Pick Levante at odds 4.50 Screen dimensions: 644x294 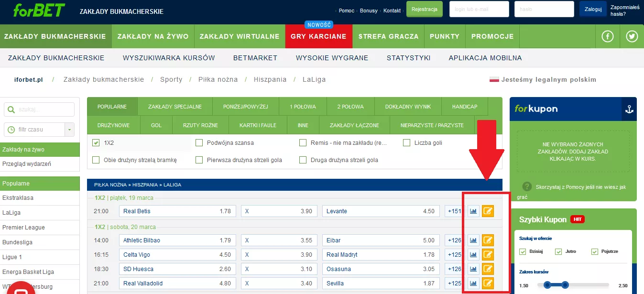[x=381, y=211]
